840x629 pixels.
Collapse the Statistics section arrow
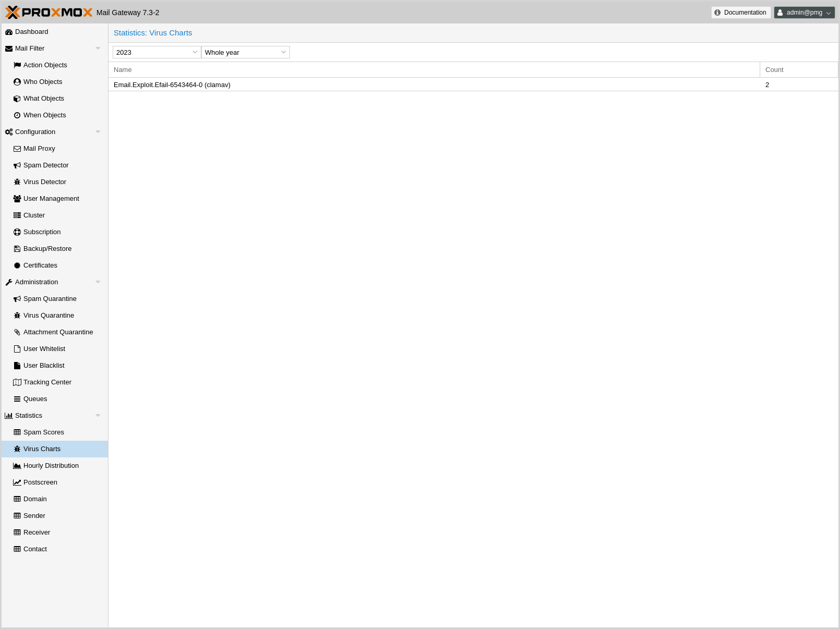point(98,416)
